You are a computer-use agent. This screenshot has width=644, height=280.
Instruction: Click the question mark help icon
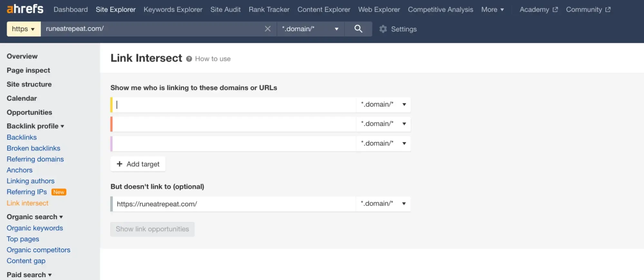click(189, 59)
